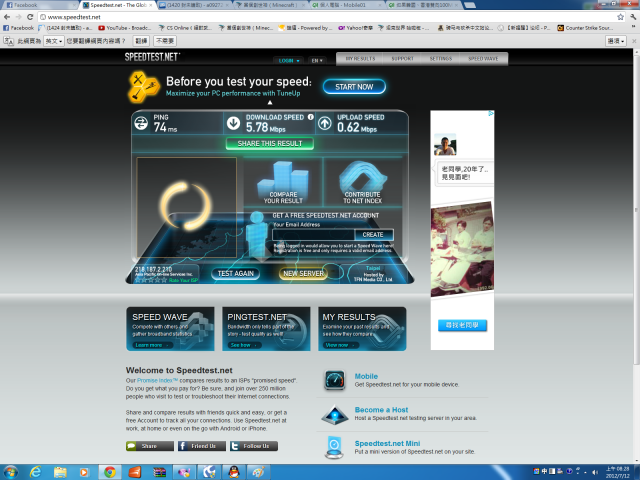Click SHARE THIS RESULT button
640x480 pixels.
coord(270,144)
